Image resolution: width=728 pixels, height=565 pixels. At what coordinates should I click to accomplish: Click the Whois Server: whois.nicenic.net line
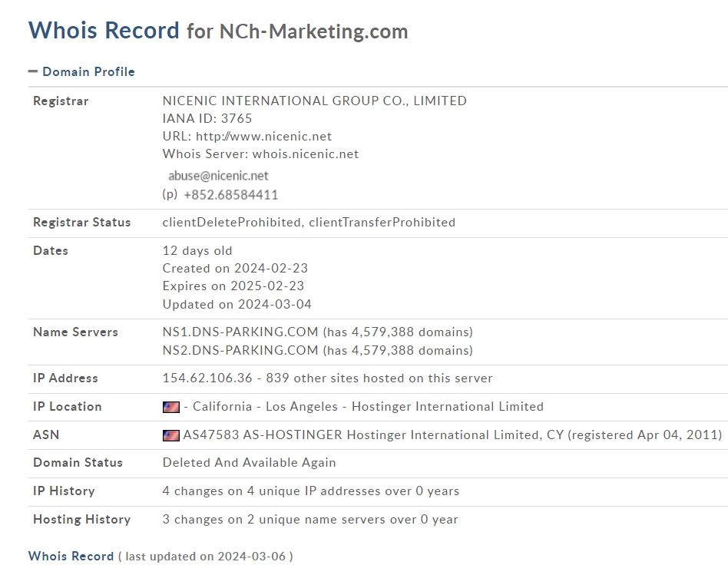coord(260,154)
